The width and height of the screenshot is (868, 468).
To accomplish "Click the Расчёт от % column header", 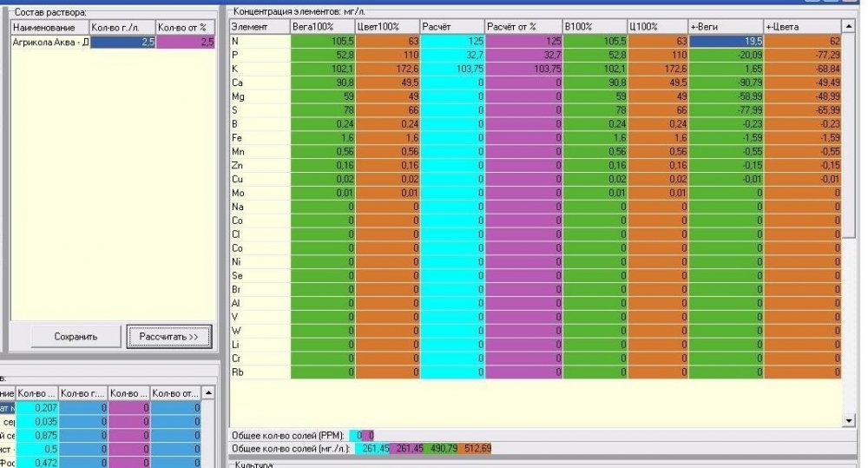I will (523, 26).
